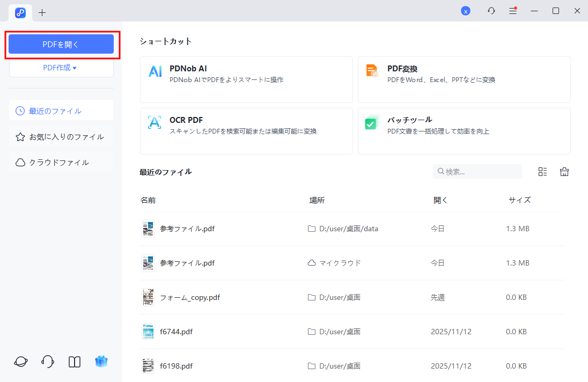Screen dimensions: 588x382
Task: Click inside the 検索 search field
Action: [477, 171]
